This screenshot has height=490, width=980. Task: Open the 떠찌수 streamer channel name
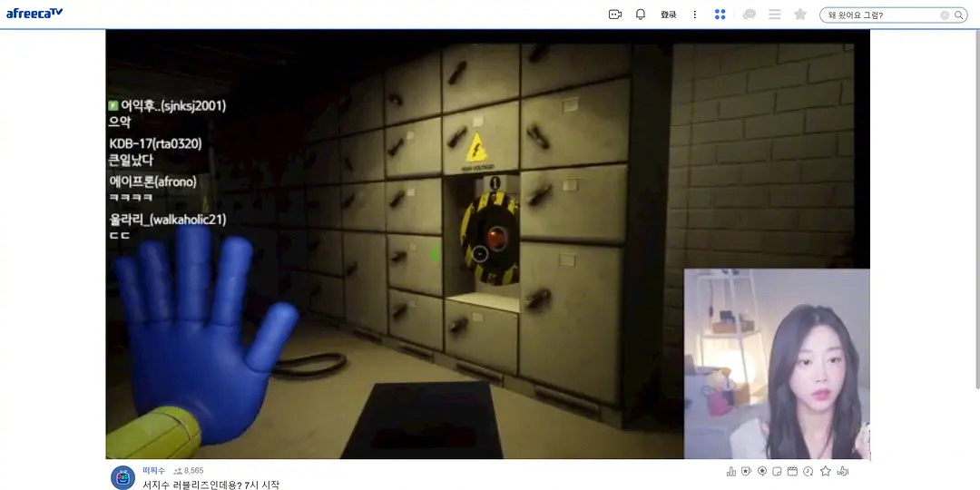tap(153, 471)
